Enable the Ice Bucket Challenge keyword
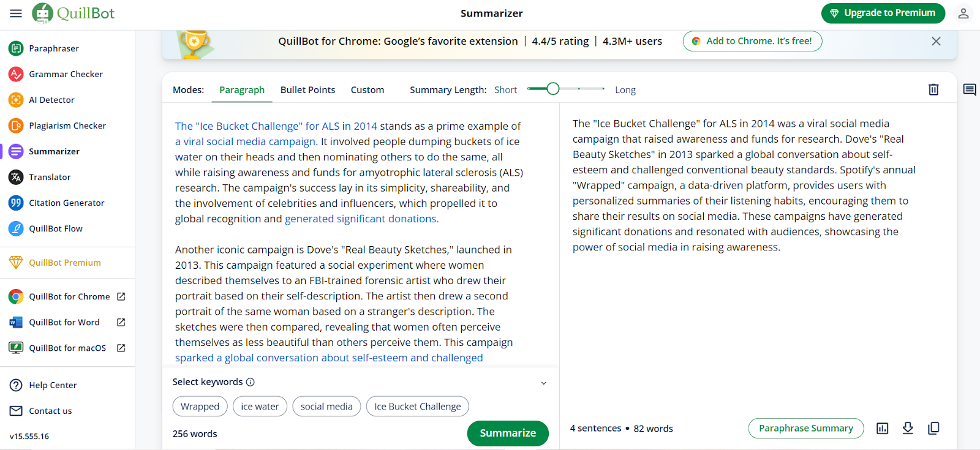Screen dimensions: 980x450 pos(417,406)
